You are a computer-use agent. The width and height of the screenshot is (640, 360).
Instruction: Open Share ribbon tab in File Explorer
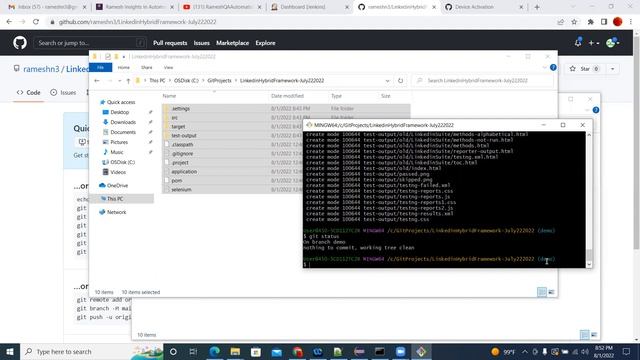[x=147, y=67]
